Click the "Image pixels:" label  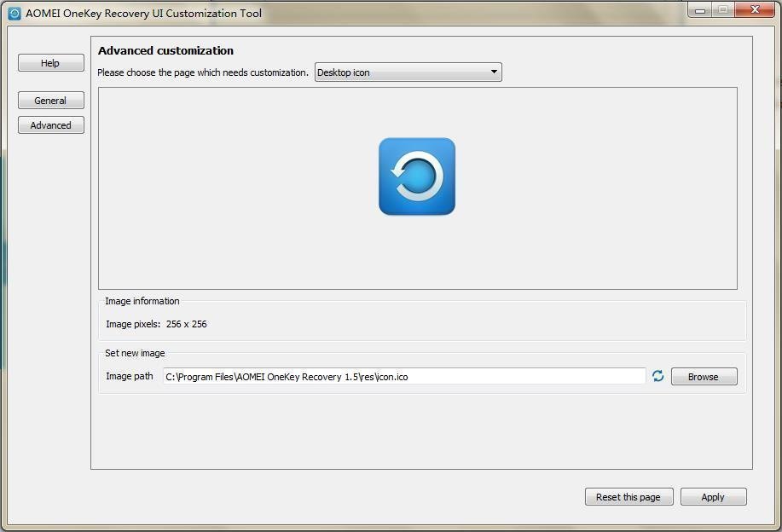tap(133, 324)
